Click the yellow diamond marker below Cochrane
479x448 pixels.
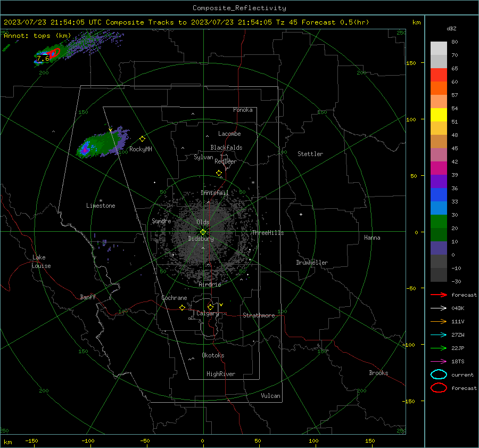(183, 308)
